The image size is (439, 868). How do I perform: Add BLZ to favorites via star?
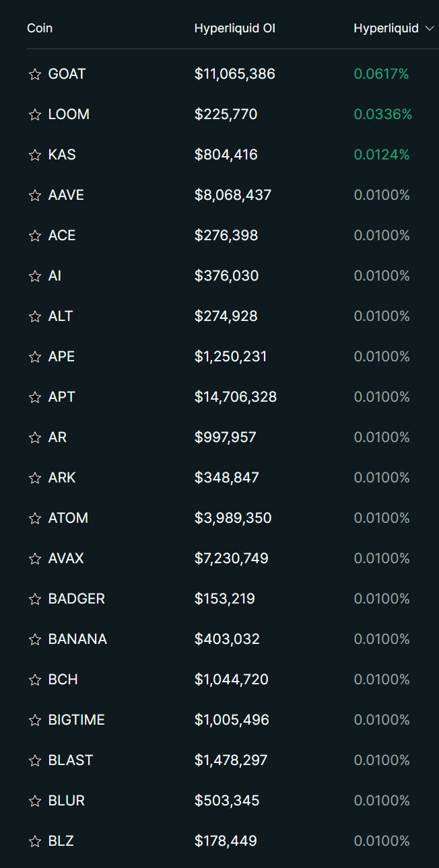pos(35,841)
